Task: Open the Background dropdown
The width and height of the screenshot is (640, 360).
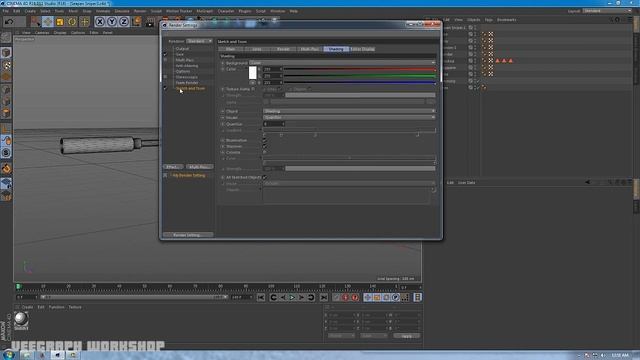Action: pyautogui.click(x=342, y=63)
